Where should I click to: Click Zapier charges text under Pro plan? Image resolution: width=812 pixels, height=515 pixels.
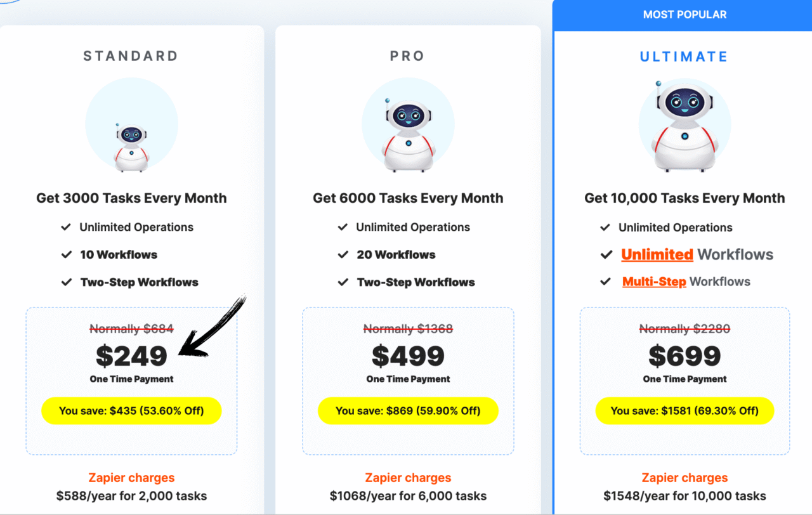[408, 478]
